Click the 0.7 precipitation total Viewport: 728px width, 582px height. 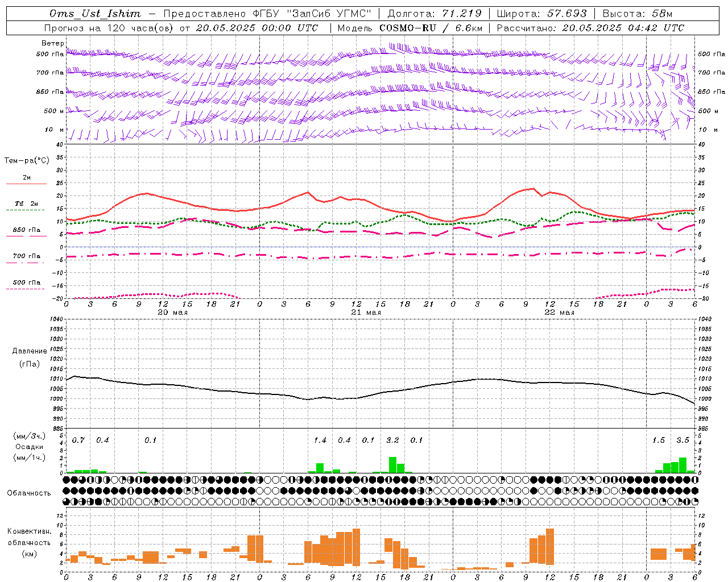click(78, 440)
